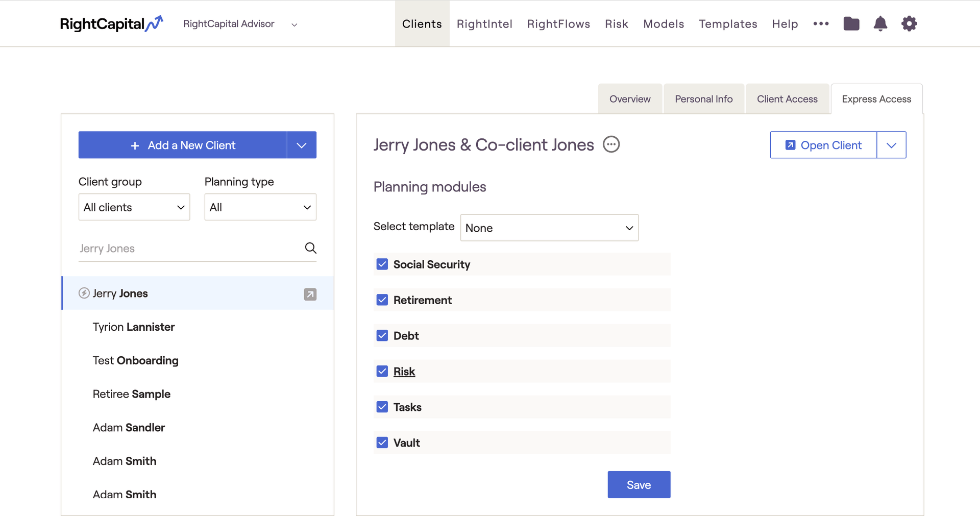Click the RightCapital logo

tap(111, 24)
